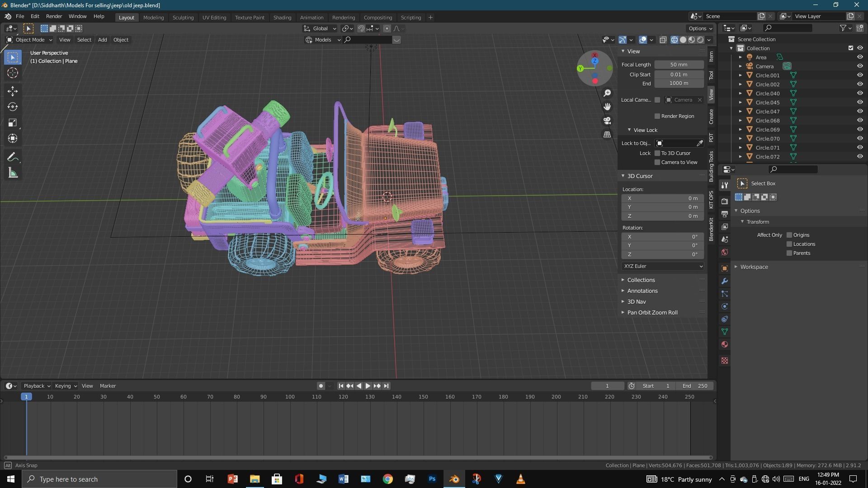Select the Transform tool
This screenshot has width=868, height=488.
point(13,138)
